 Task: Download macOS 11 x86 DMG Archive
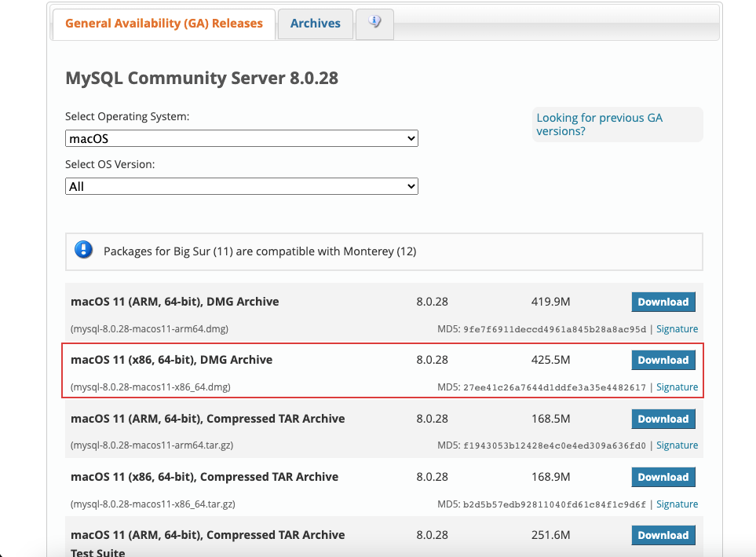[x=663, y=360]
